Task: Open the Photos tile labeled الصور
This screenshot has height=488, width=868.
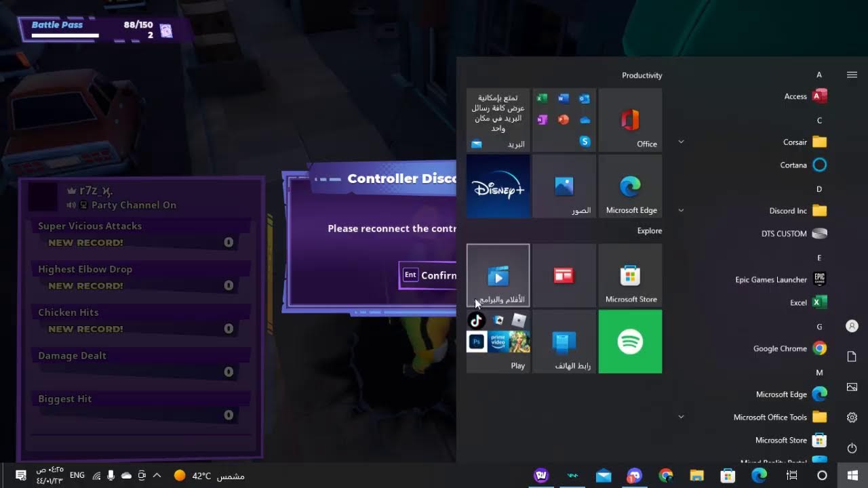Action: (564, 186)
